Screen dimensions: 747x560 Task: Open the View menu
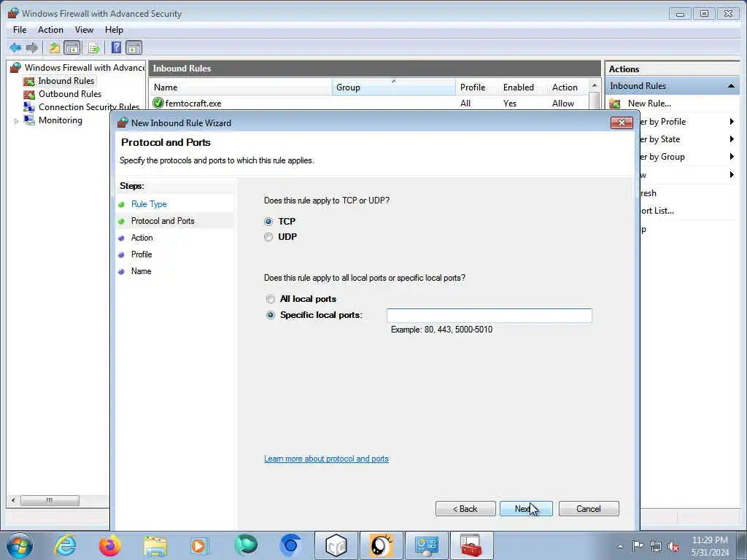pyautogui.click(x=84, y=29)
